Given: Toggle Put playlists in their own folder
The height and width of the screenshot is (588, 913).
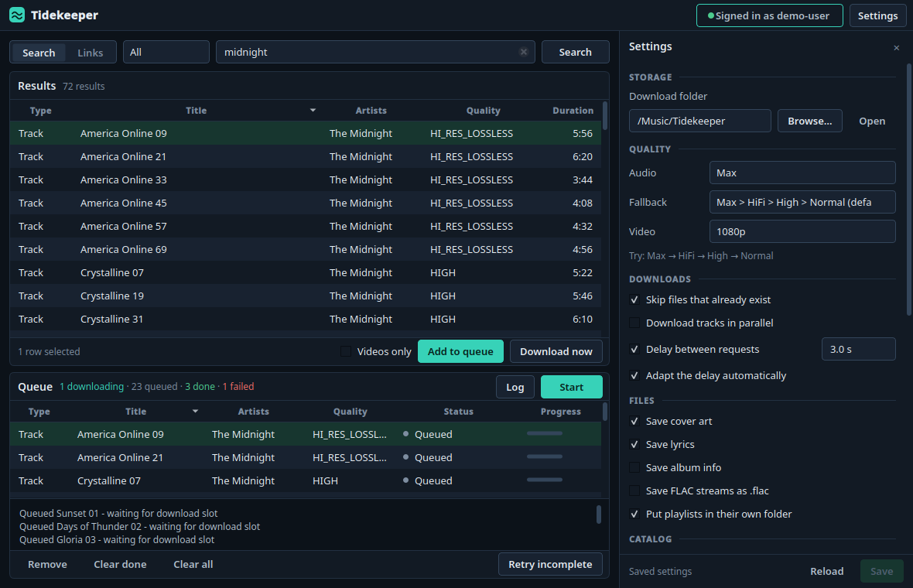Looking at the screenshot, I should coord(634,514).
